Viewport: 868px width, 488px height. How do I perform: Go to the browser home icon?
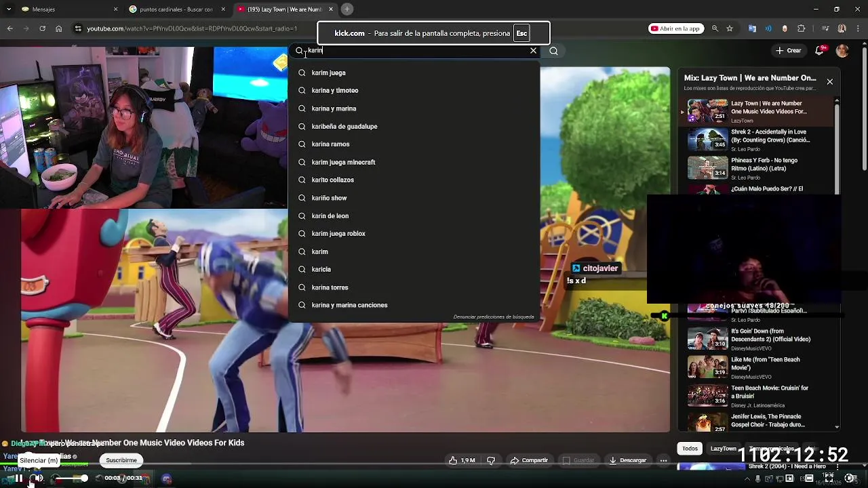[59, 28]
